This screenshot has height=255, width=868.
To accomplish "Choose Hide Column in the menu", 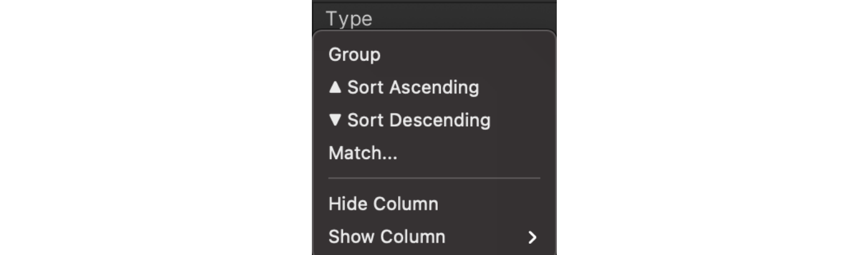I will [x=383, y=204].
